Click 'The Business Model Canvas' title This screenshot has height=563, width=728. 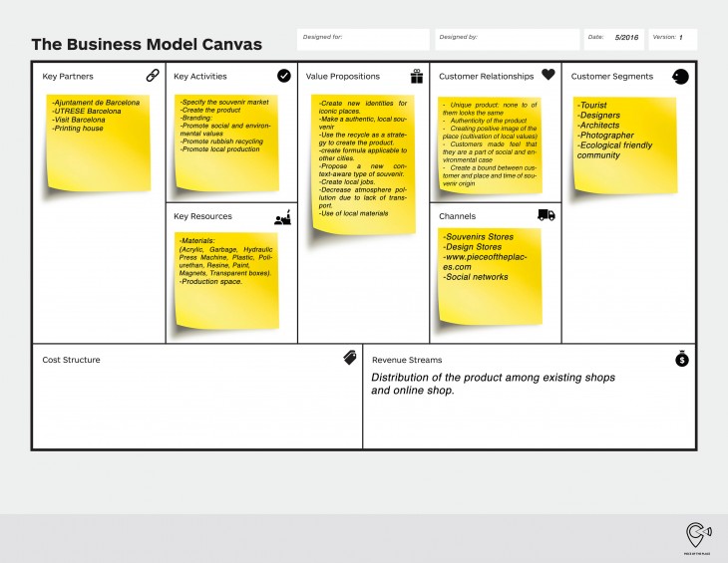pos(147,44)
